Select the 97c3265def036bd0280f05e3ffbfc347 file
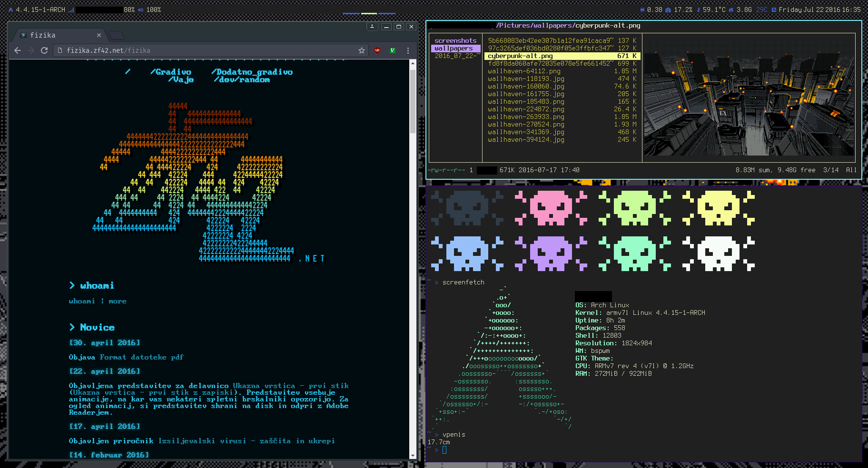Viewport: 868px width, 468px height. (562, 49)
